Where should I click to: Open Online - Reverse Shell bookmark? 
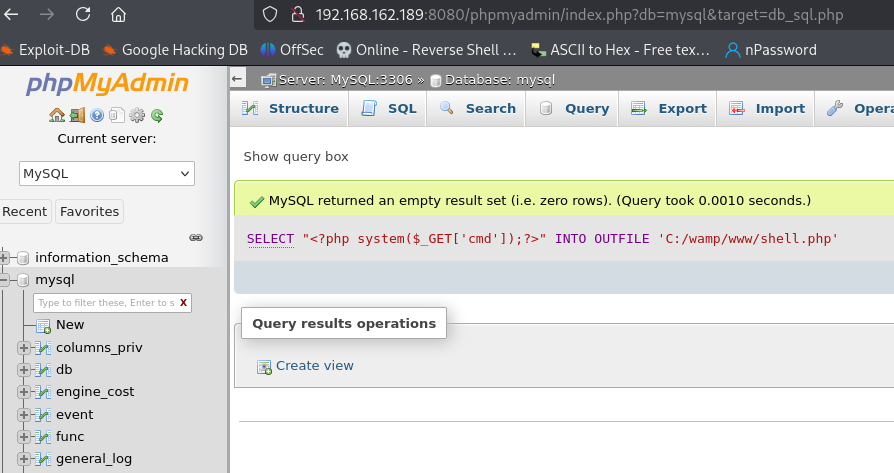click(426, 50)
